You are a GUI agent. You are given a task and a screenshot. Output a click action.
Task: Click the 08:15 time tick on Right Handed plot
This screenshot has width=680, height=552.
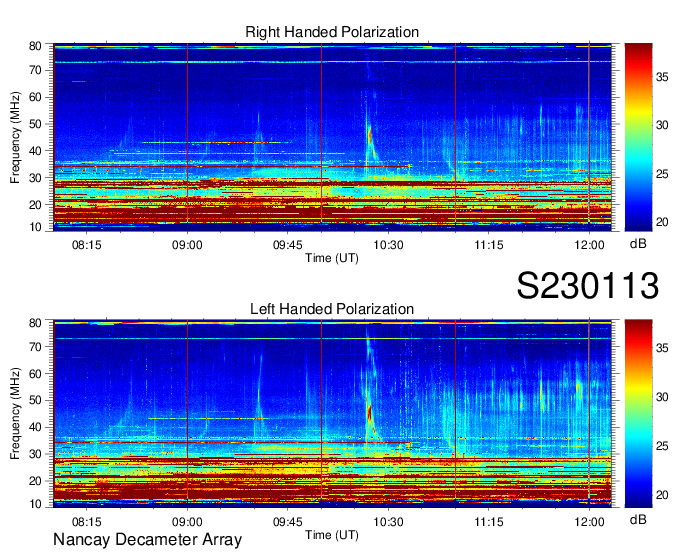pyautogui.click(x=87, y=245)
